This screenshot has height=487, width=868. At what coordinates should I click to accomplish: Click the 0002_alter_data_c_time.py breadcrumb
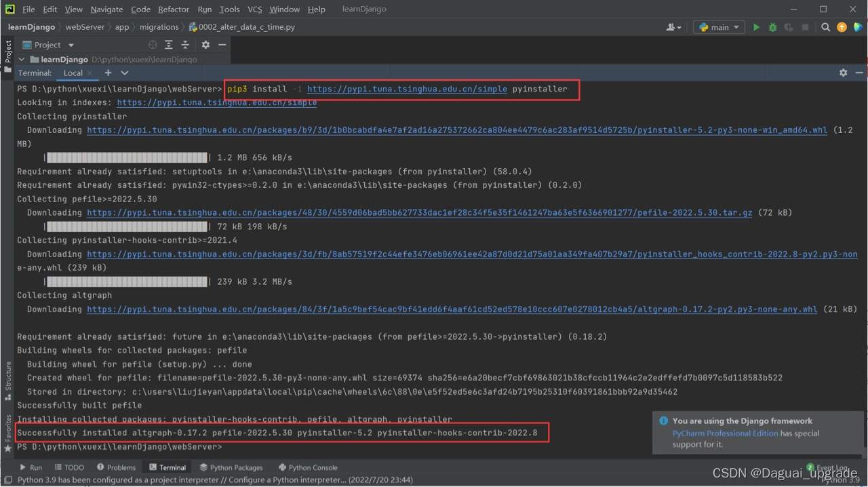242,27
